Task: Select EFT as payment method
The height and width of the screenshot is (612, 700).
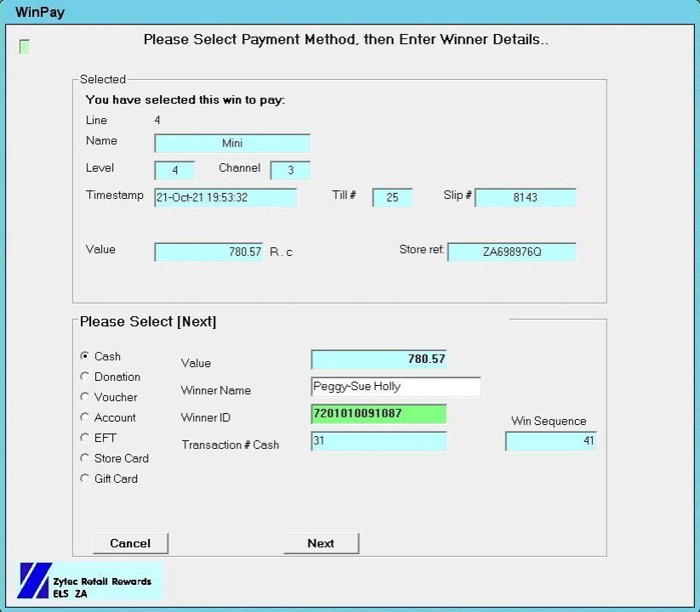Action: (x=84, y=438)
